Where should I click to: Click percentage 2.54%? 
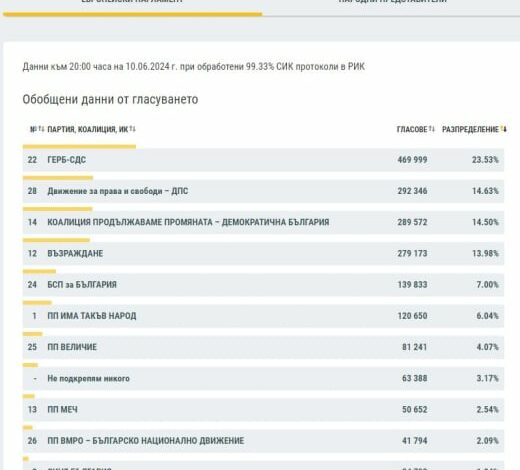click(487, 410)
